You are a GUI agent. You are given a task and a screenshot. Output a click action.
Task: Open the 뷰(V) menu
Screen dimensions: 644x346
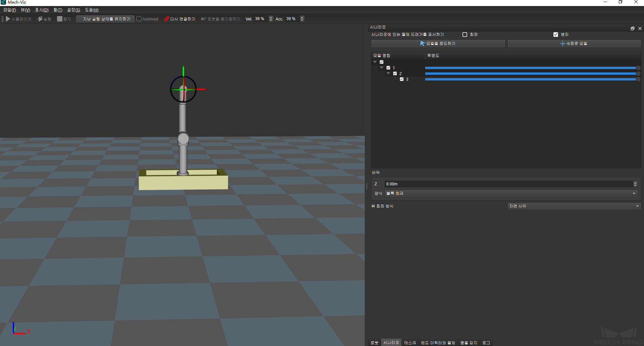(26, 10)
